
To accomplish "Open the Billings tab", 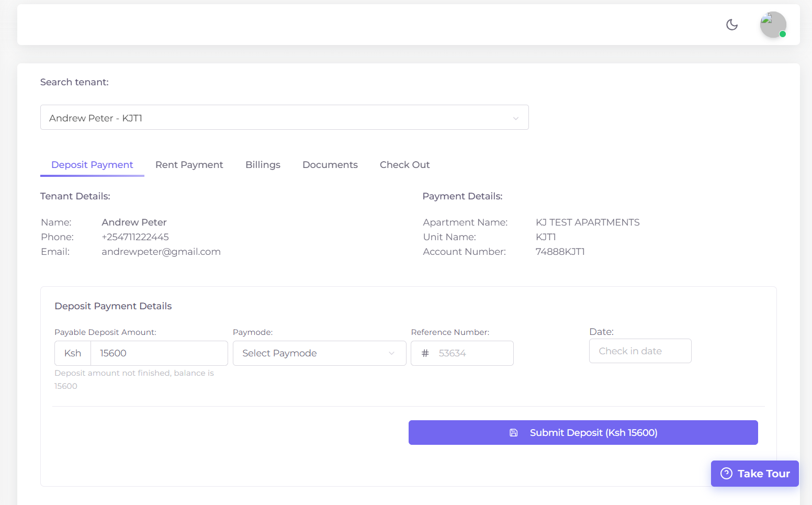I will tap(263, 164).
